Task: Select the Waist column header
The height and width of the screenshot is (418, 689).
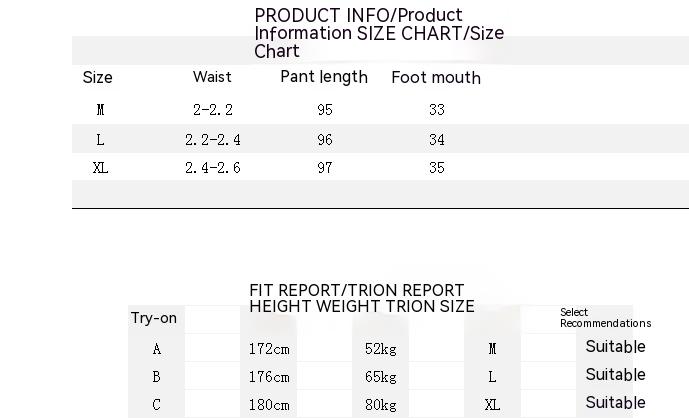Action: coord(212,77)
